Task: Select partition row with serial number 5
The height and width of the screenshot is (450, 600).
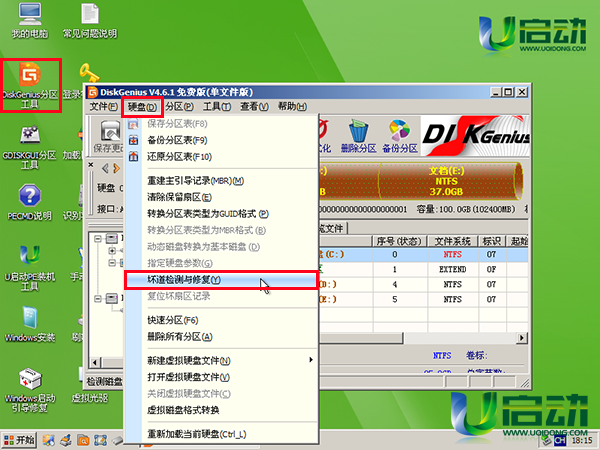Action: point(423,299)
